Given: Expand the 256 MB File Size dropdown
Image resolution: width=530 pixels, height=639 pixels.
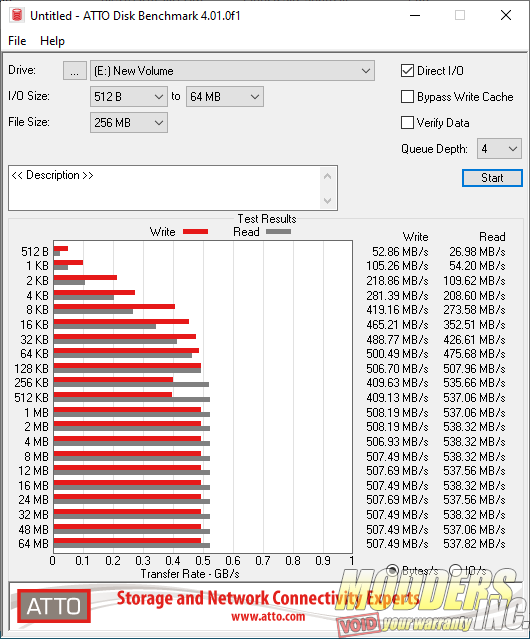Looking at the screenshot, I should coord(129,123).
